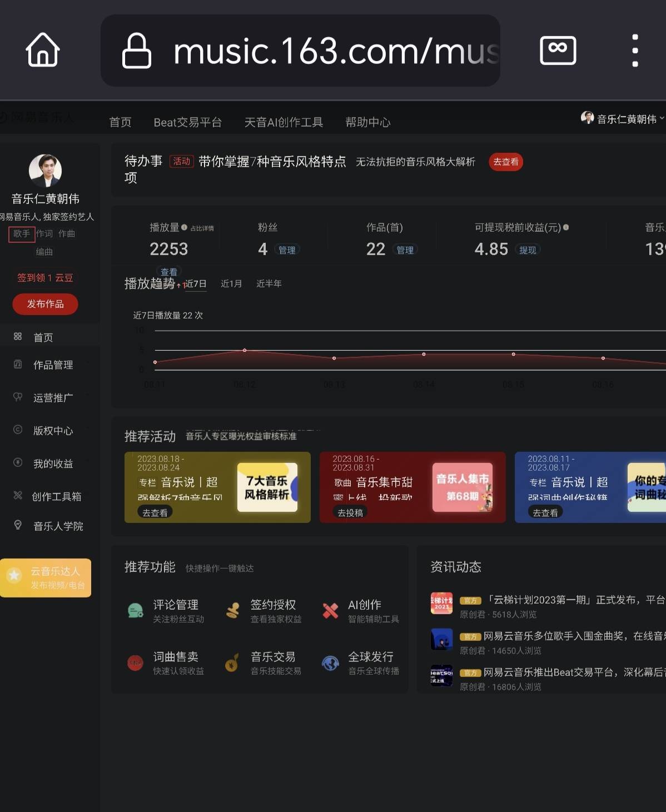Switch to the 近半年 trend tab

[x=269, y=283]
